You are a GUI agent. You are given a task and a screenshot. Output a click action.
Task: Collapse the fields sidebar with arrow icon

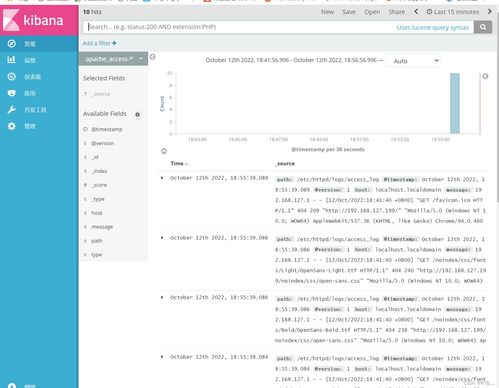[x=153, y=57]
